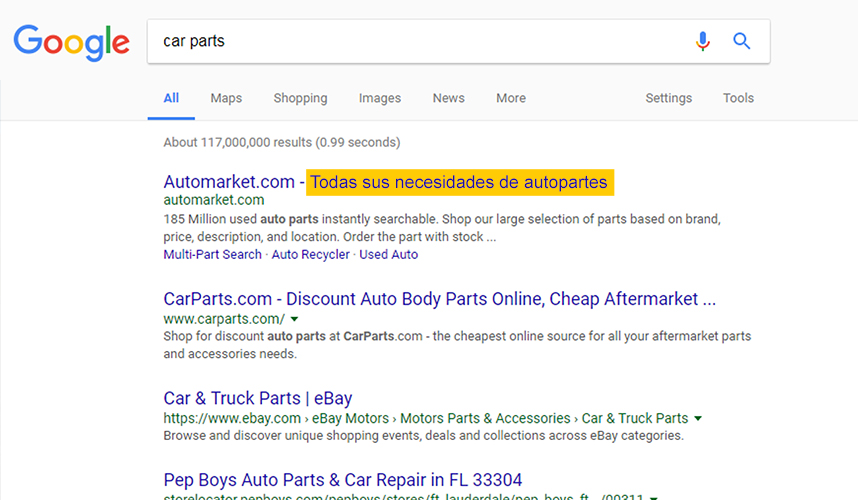Open the Car & Truck Parts | eBay result

(x=258, y=398)
